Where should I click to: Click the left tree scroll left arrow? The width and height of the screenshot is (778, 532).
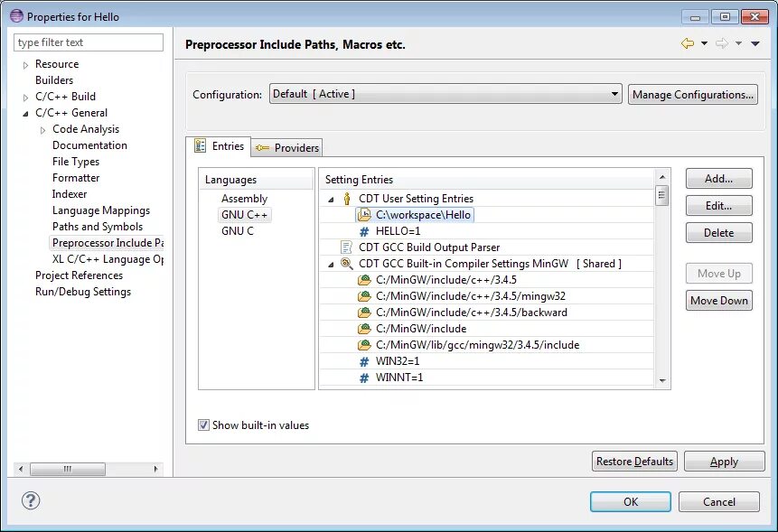[x=21, y=469]
